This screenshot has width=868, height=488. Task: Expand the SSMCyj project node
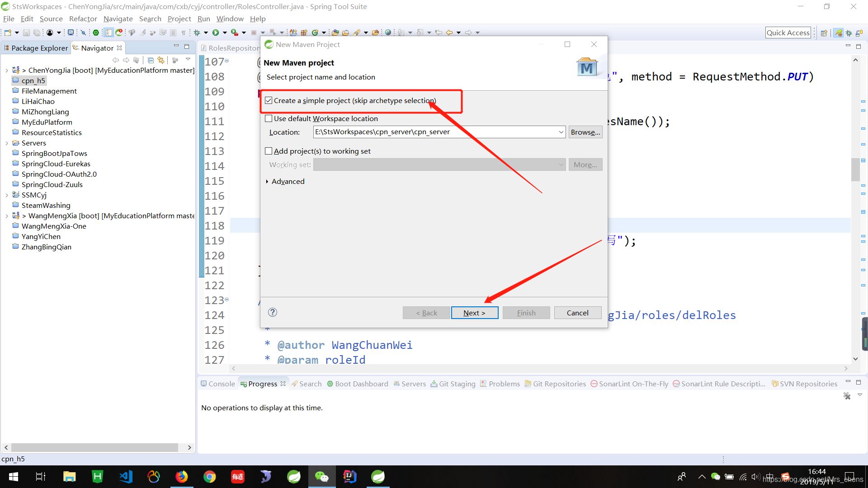click(x=7, y=195)
